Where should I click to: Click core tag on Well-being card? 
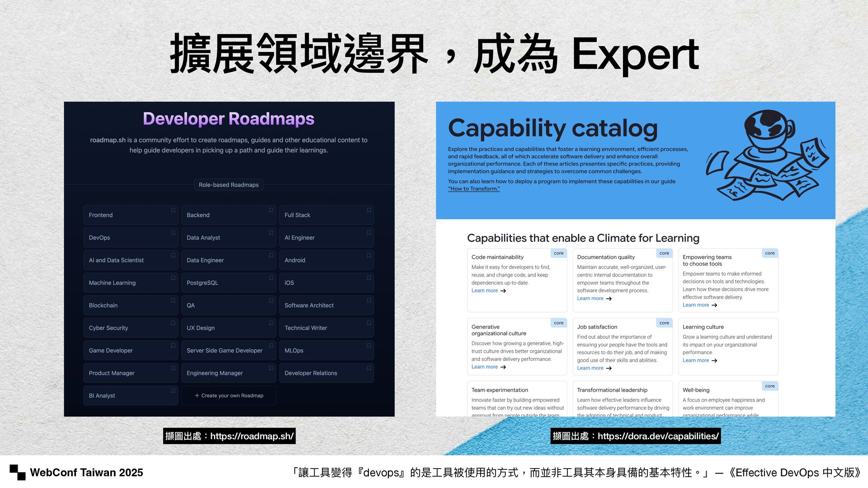[769, 386]
